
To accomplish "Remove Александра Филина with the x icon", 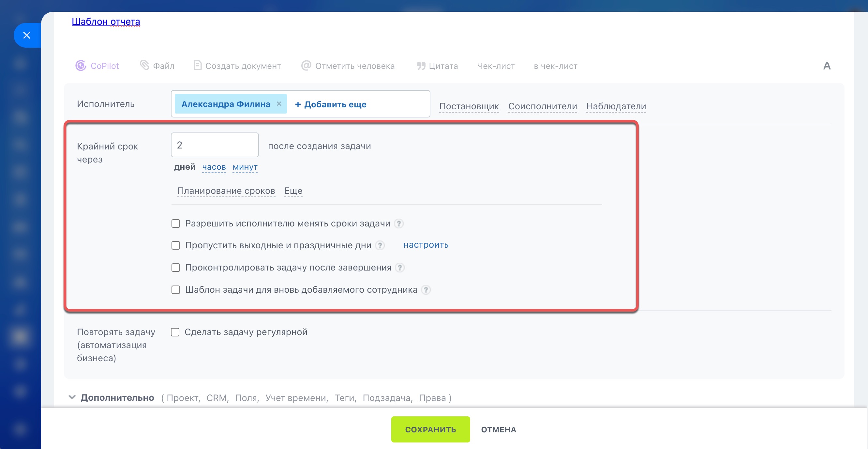I will coord(279,104).
